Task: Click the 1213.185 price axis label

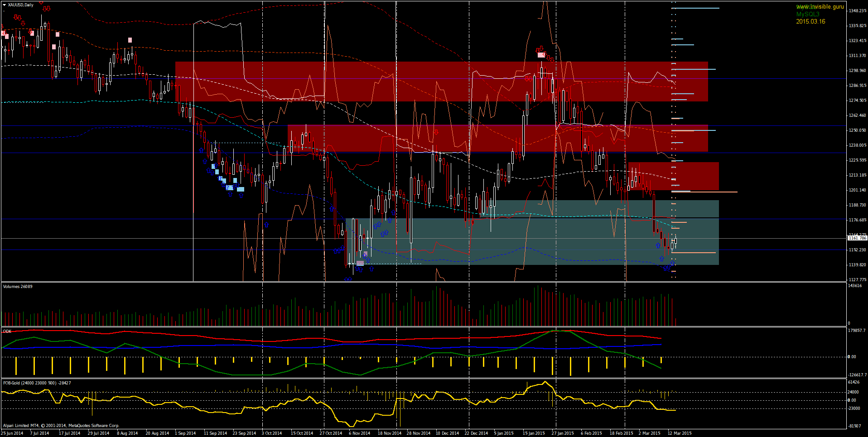Action: click(857, 175)
